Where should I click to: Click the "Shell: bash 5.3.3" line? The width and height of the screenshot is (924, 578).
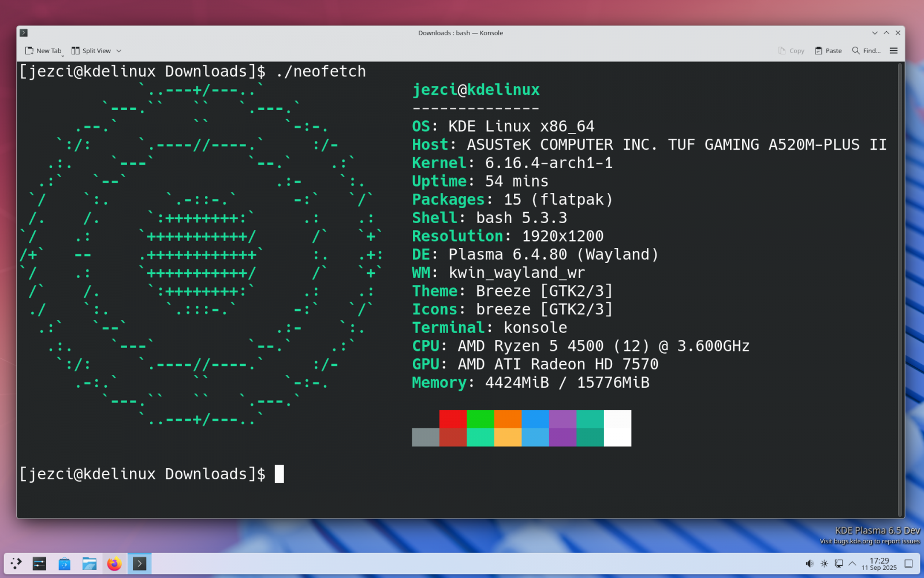point(489,218)
